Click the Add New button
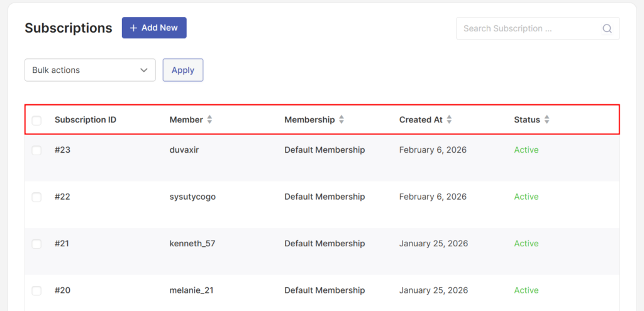The image size is (644, 311). coord(154,28)
